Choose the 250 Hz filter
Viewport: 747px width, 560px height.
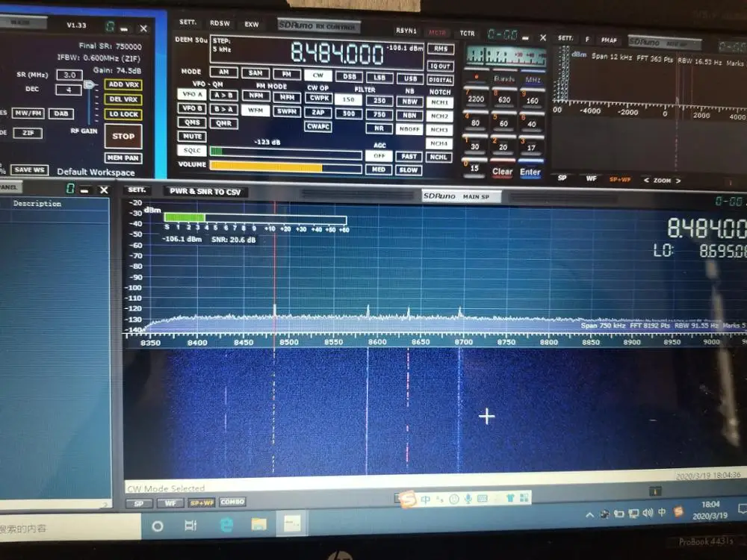pyautogui.click(x=379, y=101)
